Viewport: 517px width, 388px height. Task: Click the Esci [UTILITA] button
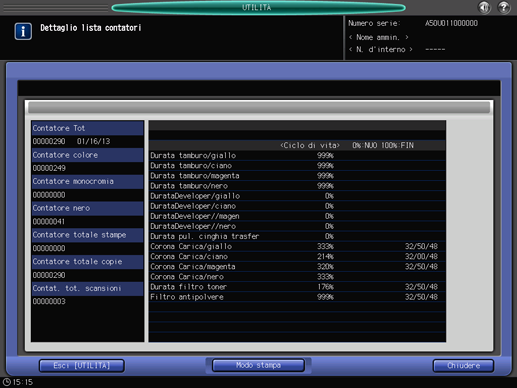tap(82, 366)
